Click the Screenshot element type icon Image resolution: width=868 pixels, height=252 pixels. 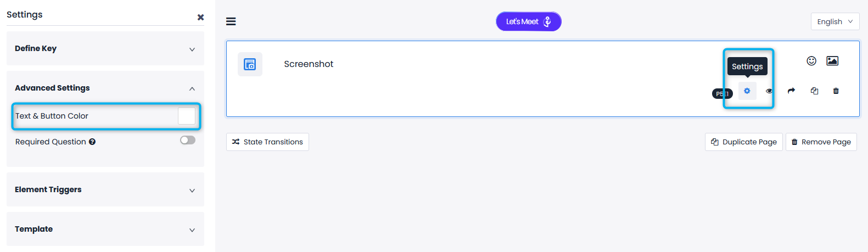(250, 64)
